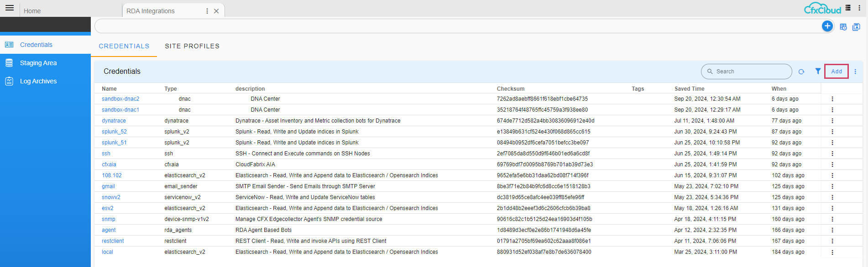
Task: Open row actions for sandbox-dnac2
Action: (x=832, y=99)
